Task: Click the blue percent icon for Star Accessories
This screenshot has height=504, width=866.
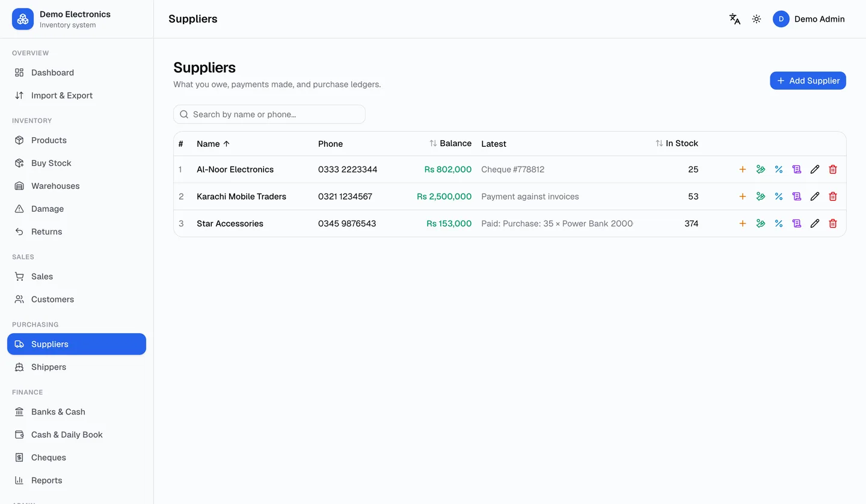Action: tap(779, 224)
